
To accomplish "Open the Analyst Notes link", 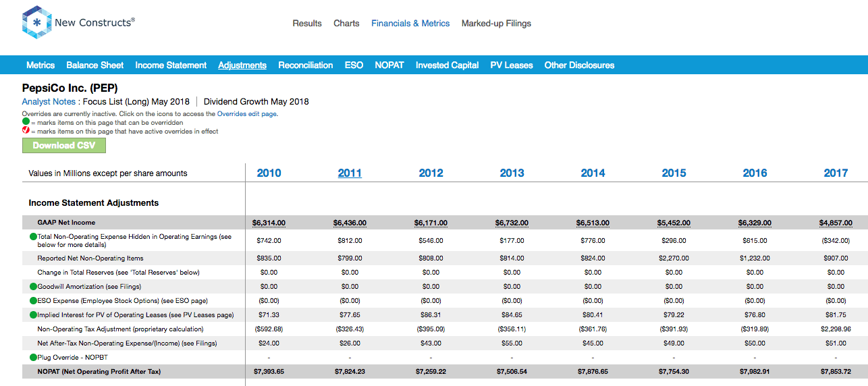I will (49, 102).
